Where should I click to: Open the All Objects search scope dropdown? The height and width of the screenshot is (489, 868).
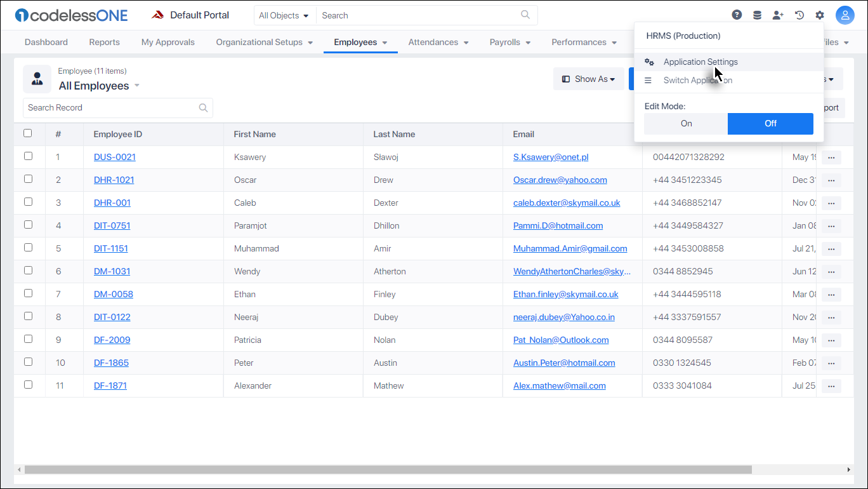point(284,15)
